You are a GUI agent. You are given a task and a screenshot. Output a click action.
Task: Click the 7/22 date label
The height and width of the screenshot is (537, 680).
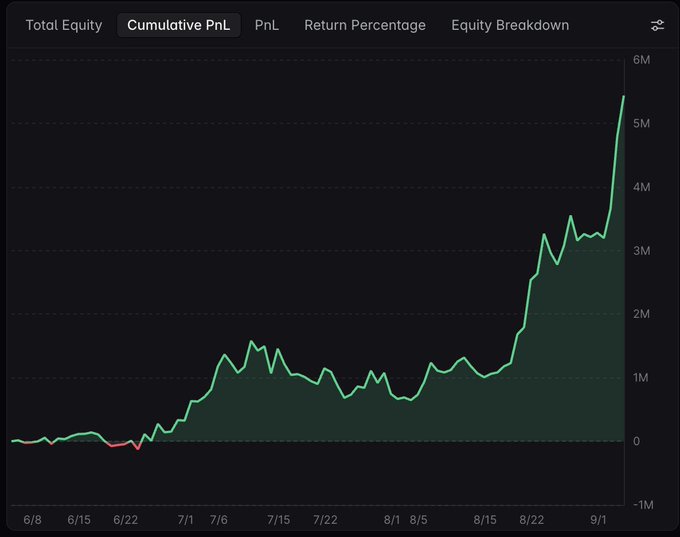point(325,520)
